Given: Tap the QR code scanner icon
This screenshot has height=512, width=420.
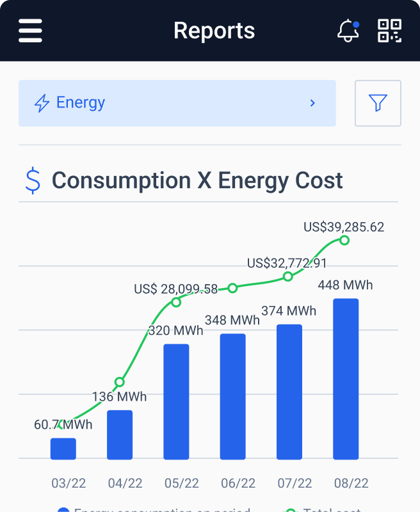Looking at the screenshot, I should (389, 30).
